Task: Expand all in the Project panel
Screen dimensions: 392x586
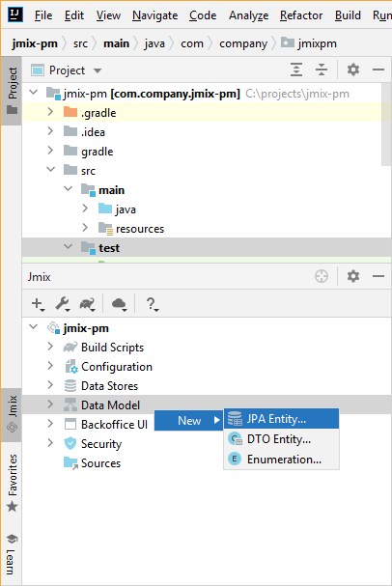Action: click(x=296, y=70)
